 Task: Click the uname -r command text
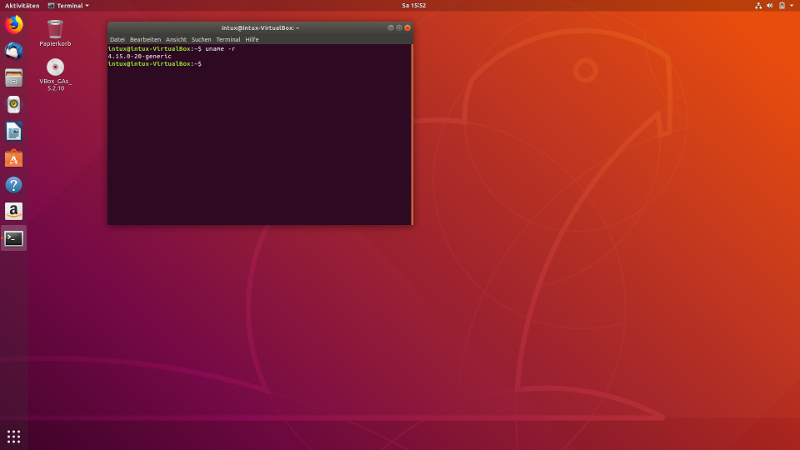[x=220, y=49]
